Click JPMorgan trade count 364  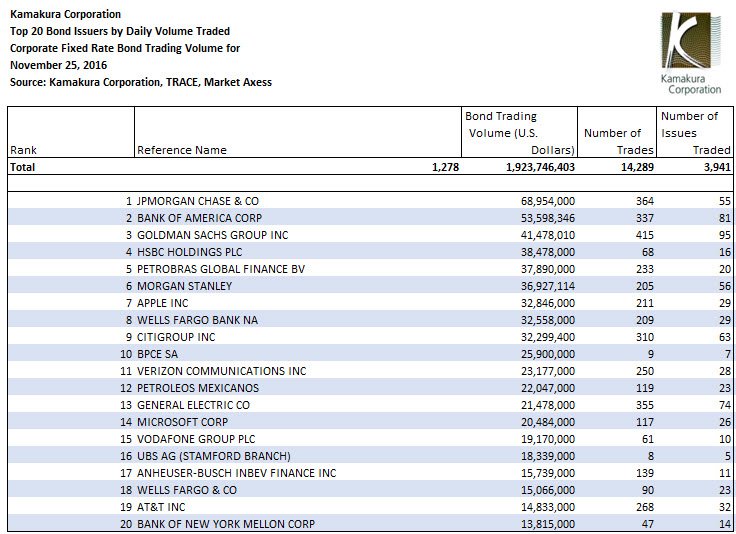645,201
